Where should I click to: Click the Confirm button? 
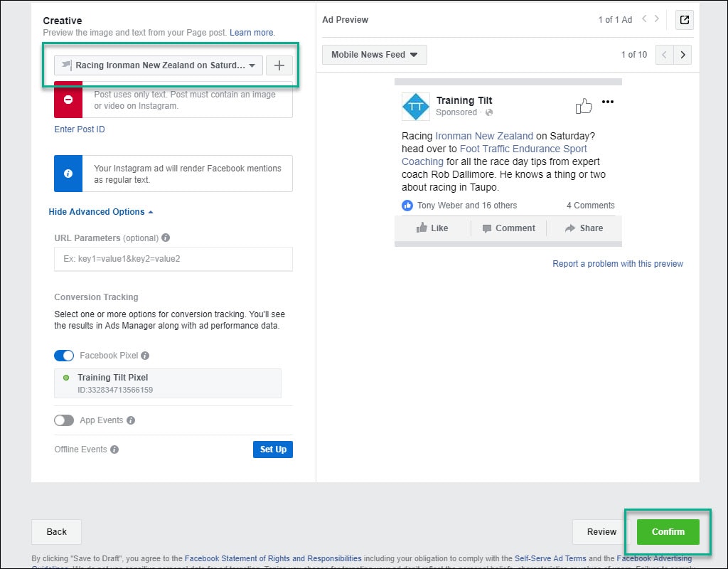(668, 532)
